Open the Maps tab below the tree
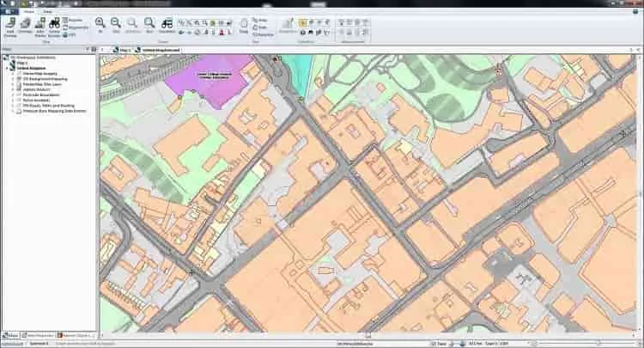Screen dimensions: 644x348 pyautogui.click(x=10, y=335)
